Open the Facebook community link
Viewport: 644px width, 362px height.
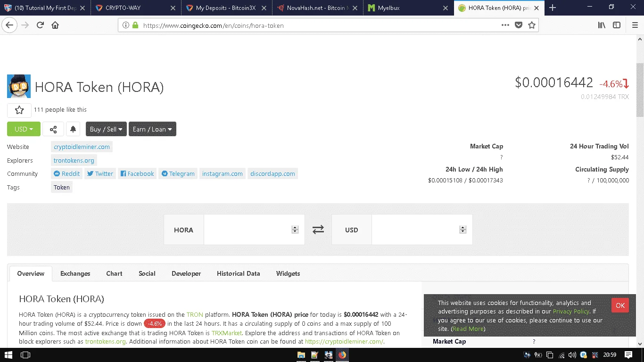coord(137,173)
